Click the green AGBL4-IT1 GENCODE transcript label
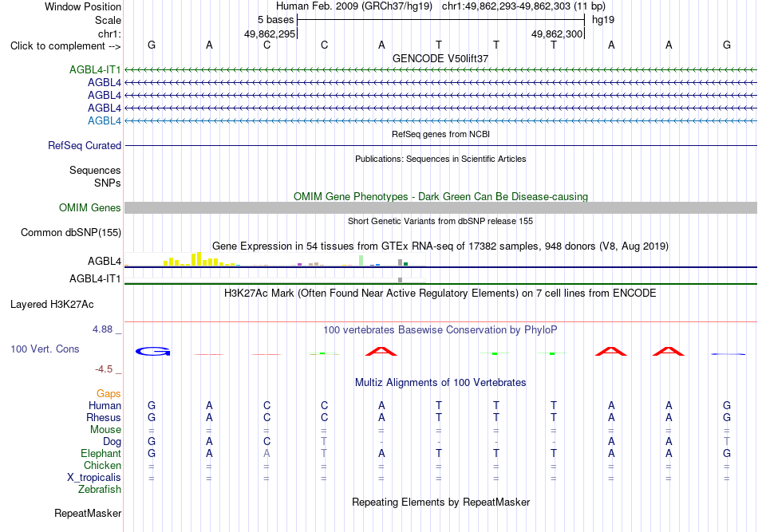 (95, 69)
